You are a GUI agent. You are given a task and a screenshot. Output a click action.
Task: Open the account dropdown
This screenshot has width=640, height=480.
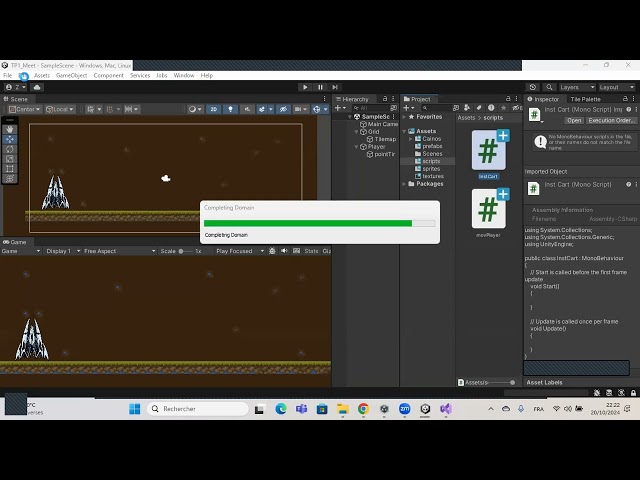[x=15, y=87]
